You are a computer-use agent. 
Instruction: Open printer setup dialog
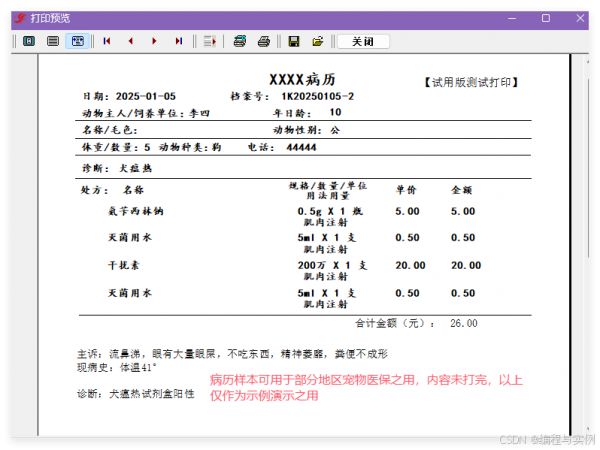pyautogui.click(x=240, y=41)
